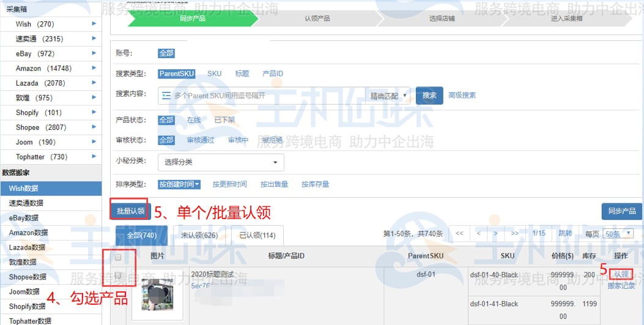The width and height of the screenshot is (644, 325).
Task: Go to next page arrow in pagination
Action: tap(496, 234)
